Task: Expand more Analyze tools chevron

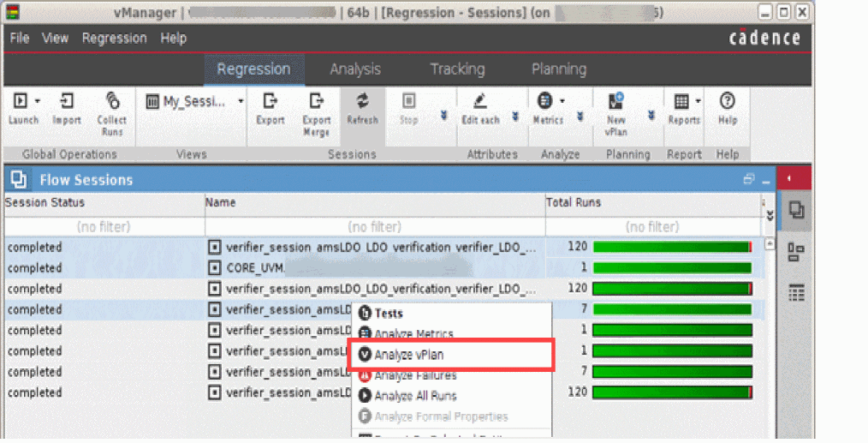Action: (580, 116)
